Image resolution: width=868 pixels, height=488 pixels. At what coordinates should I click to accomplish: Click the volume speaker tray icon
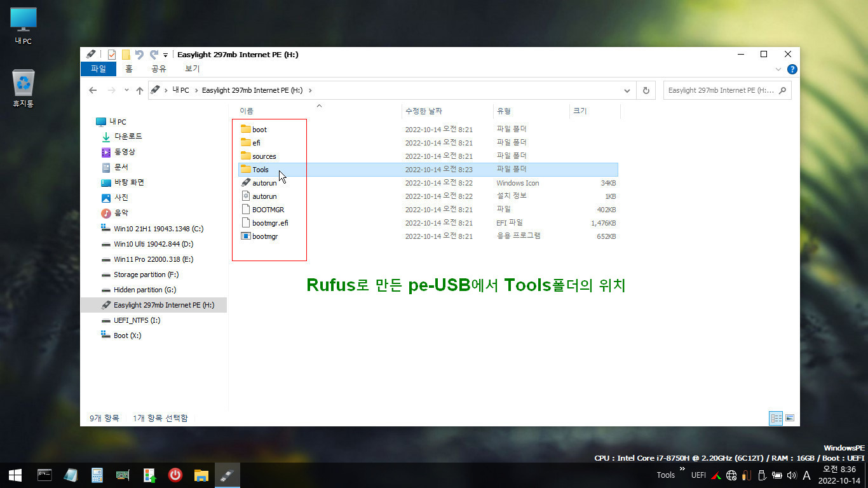792,475
